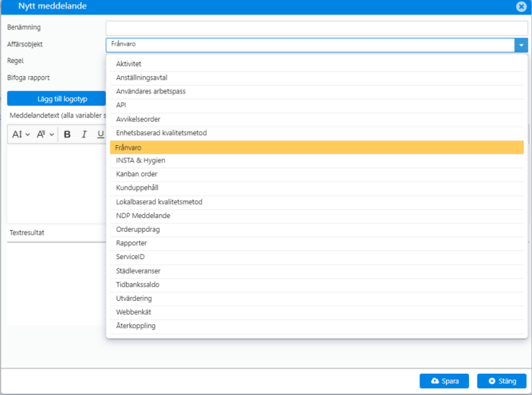Toggle italic text formatting
The height and width of the screenshot is (395, 532).
(x=84, y=134)
